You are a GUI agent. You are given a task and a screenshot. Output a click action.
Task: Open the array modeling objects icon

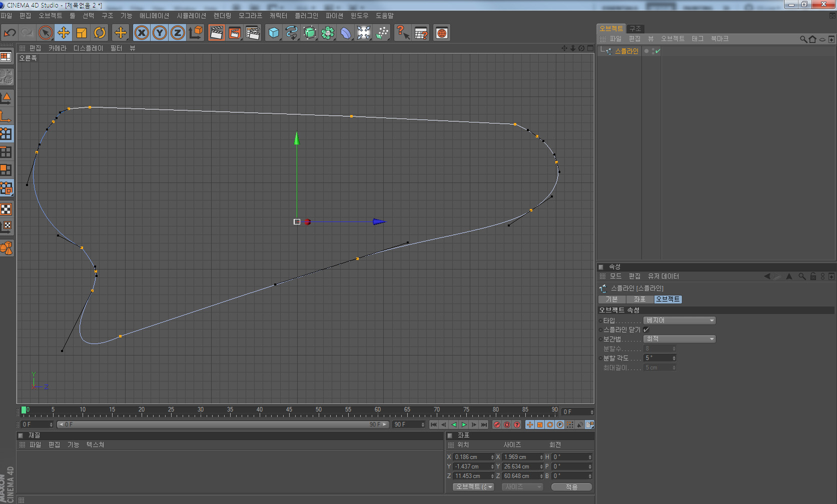(328, 33)
